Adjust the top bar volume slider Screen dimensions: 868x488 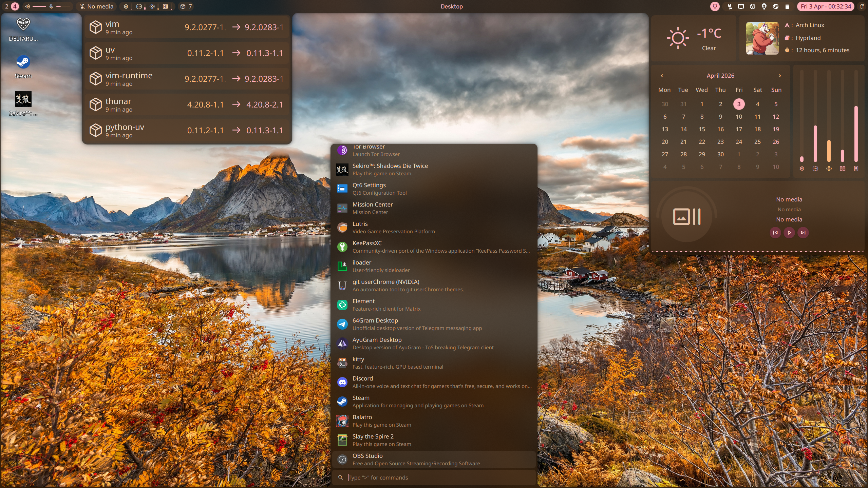tap(39, 6)
